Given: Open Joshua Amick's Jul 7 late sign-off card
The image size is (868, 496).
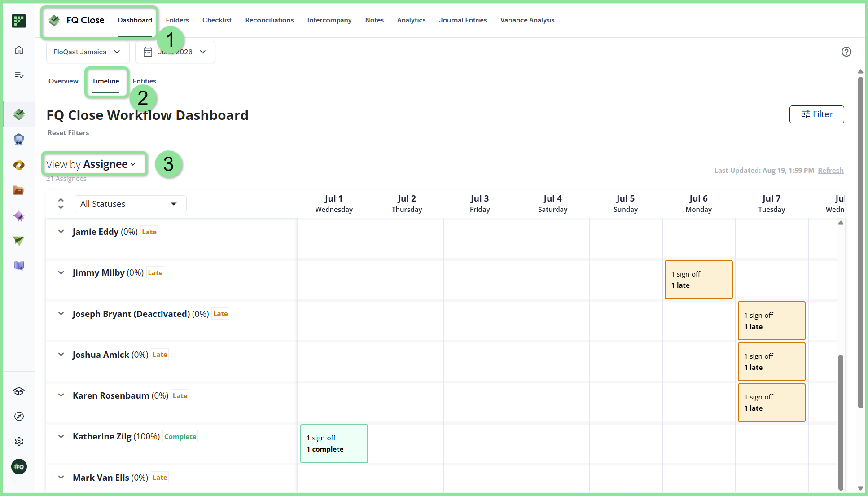Looking at the screenshot, I should click(772, 362).
